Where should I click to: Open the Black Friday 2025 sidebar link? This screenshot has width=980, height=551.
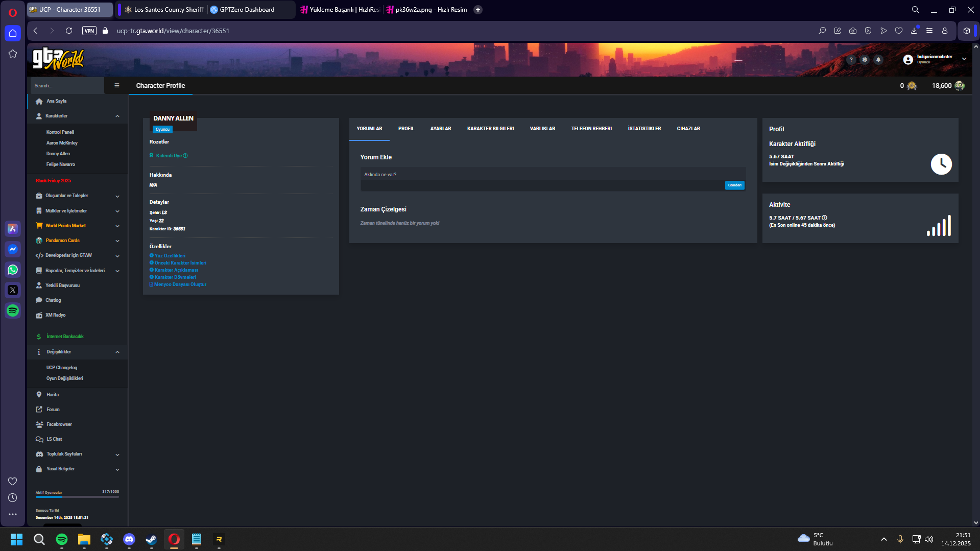[x=53, y=181]
